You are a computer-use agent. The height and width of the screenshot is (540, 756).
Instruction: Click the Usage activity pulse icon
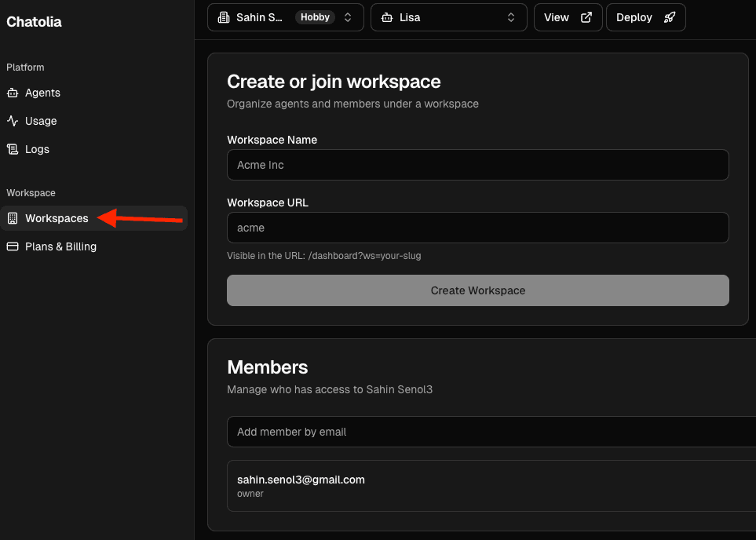coord(13,121)
